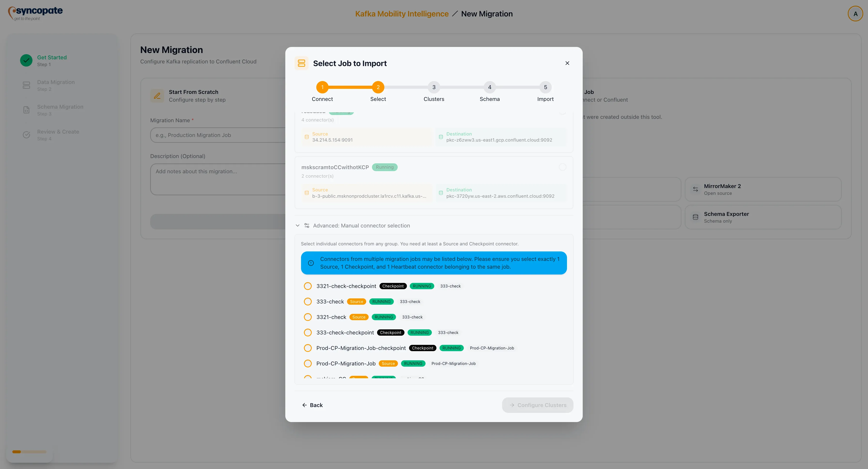Click the Data Migration step icon
Screen dimensions: 868x469
click(26, 85)
